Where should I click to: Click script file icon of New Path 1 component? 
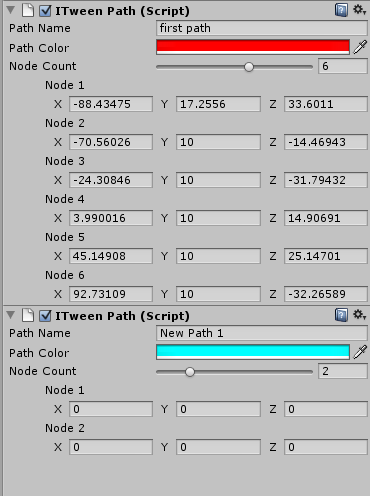coord(28,315)
